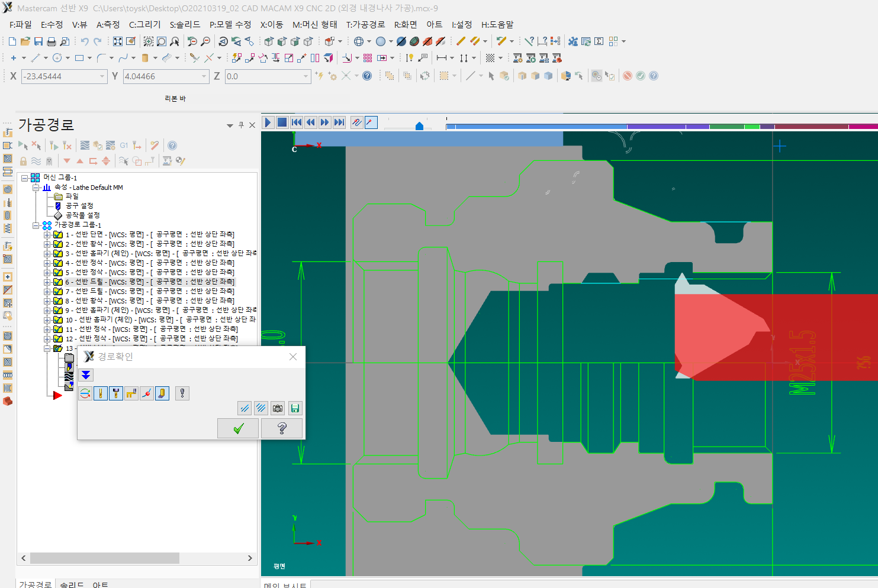Collapse 가공경로 그룹-1 tree node

point(36,225)
